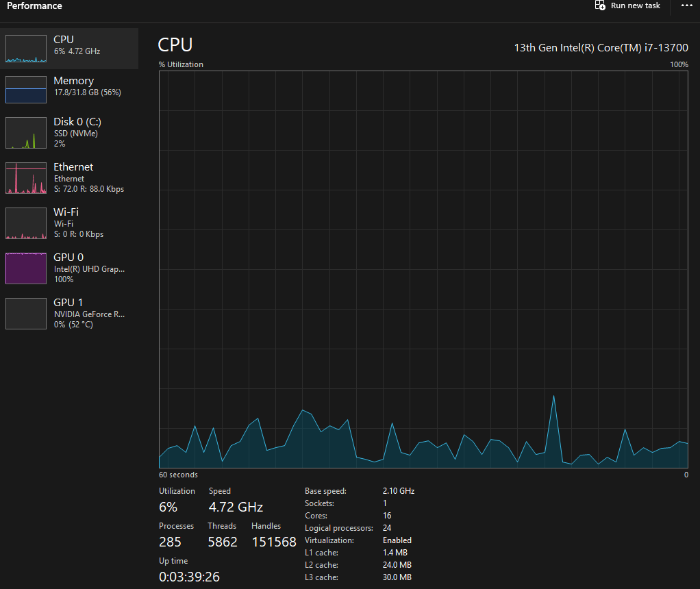
Task: Click the Up time value 0:03:39:26
Action: (x=189, y=577)
